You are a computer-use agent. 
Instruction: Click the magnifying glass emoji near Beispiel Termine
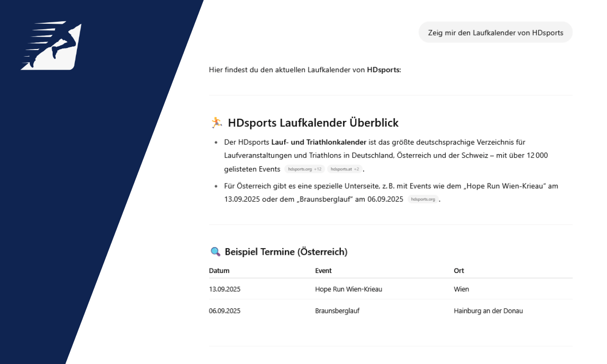[214, 251]
